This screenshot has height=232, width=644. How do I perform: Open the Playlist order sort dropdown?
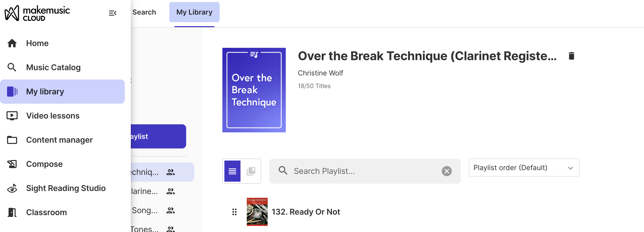pos(524,168)
